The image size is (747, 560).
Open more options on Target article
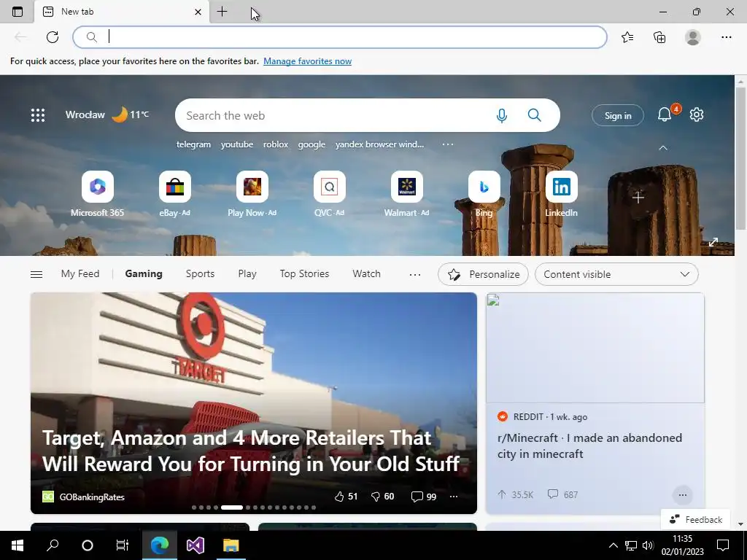(x=454, y=496)
